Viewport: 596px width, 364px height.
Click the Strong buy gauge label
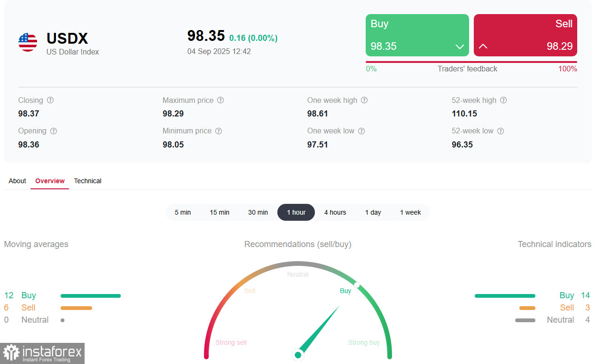click(364, 342)
